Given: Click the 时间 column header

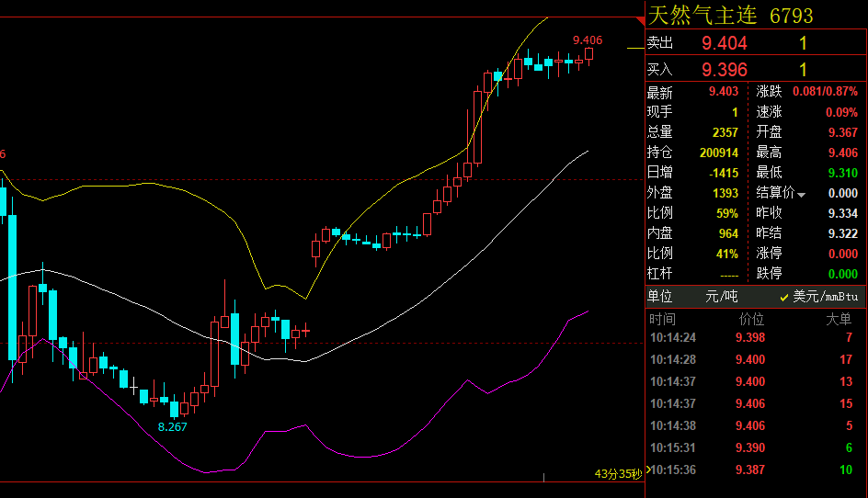Looking at the screenshot, I should [662, 319].
